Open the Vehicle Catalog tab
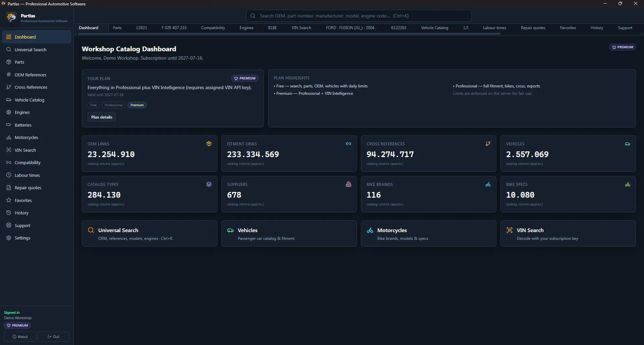Image resolution: width=644 pixels, height=345 pixels. tap(435, 28)
